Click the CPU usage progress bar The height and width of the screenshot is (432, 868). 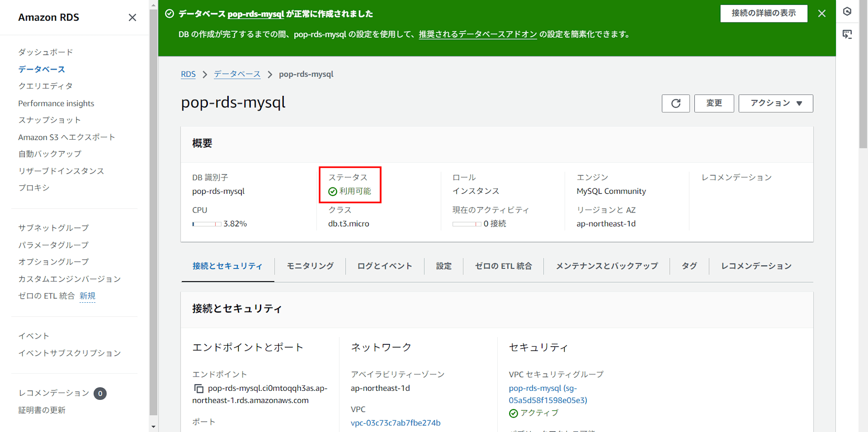tap(207, 224)
